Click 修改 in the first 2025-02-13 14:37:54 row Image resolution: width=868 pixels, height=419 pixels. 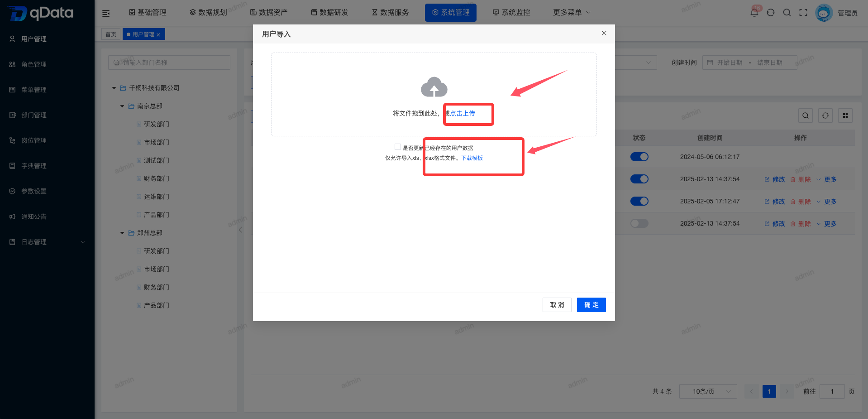775,179
